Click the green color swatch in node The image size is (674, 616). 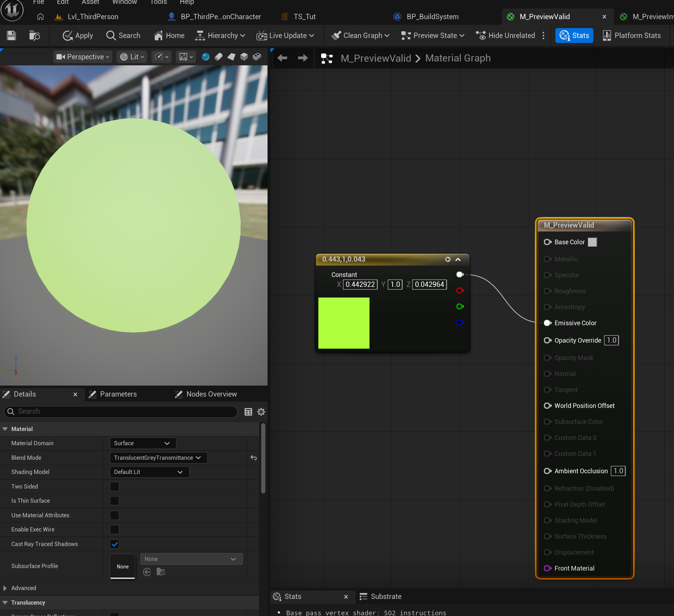(344, 323)
